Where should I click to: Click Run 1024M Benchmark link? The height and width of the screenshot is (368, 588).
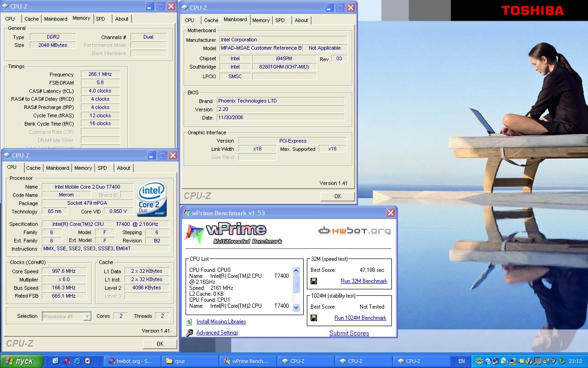pos(360,318)
